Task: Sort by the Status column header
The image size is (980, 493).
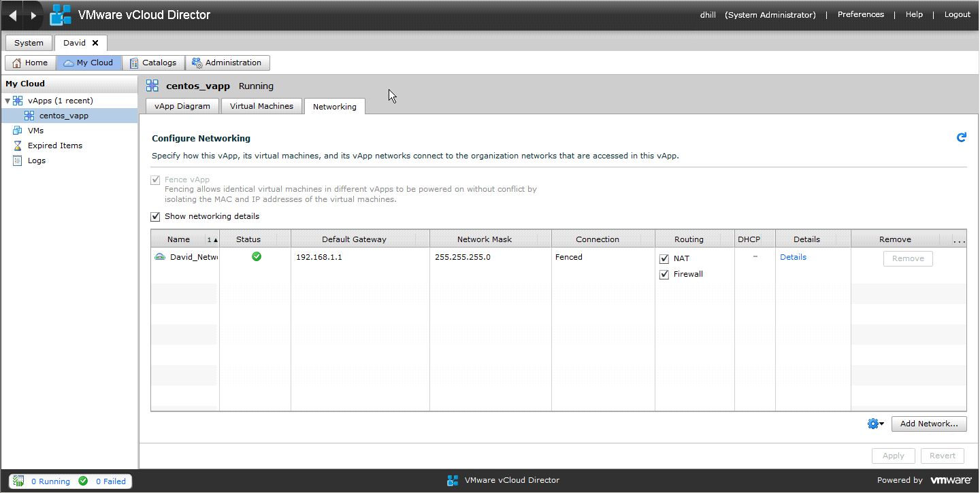Action: coord(248,239)
